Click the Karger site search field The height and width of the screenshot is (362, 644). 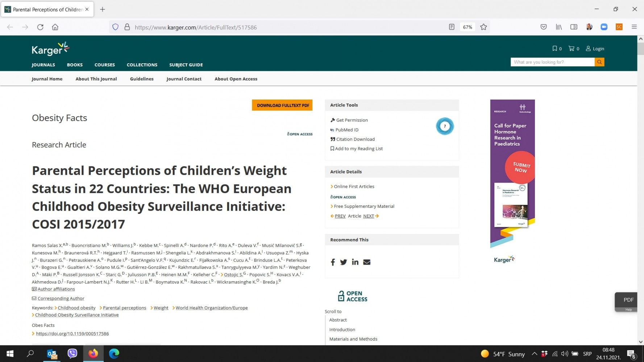tap(552, 62)
